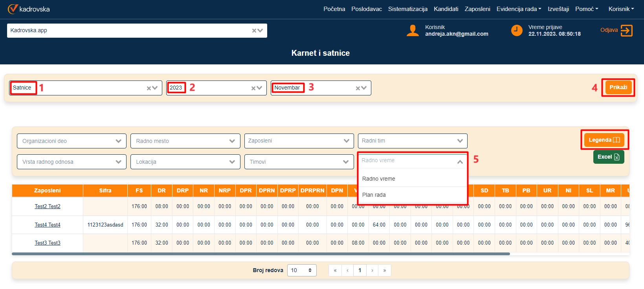Click the Odjava logout arrow icon
The width and height of the screenshot is (644, 289).
point(626,30)
